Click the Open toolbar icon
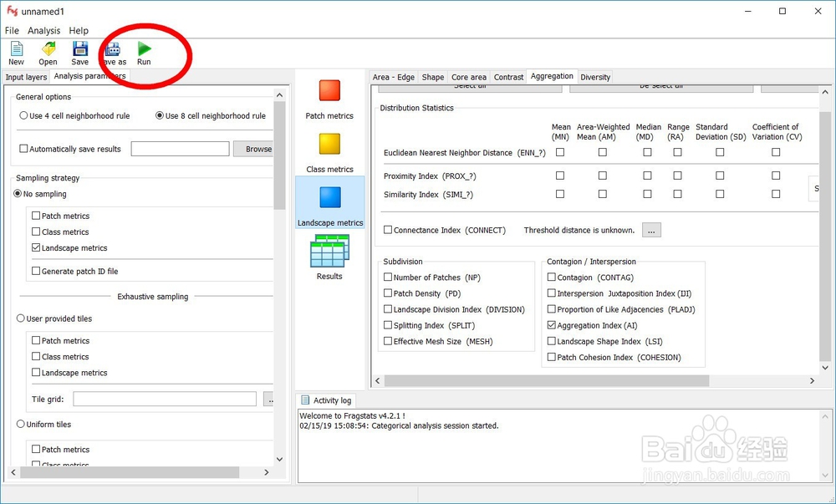The height and width of the screenshot is (504, 836). [x=48, y=49]
